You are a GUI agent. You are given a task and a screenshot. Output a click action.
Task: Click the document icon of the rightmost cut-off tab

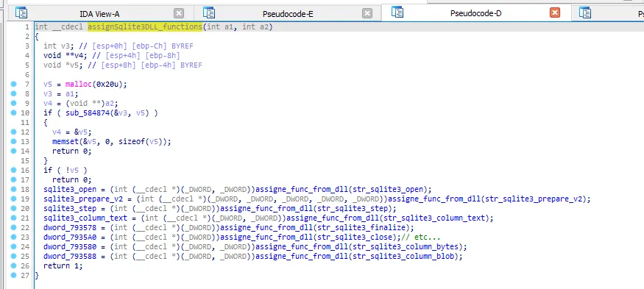pyautogui.click(x=585, y=13)
